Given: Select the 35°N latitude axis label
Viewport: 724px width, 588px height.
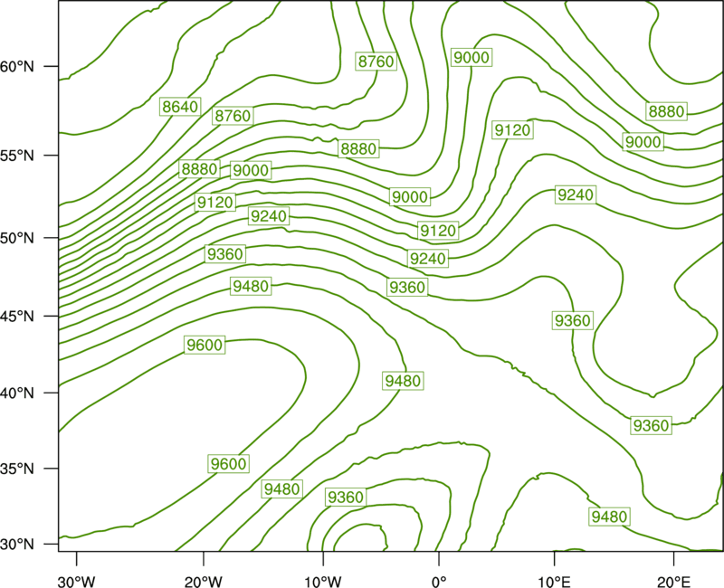Looking at the screenshot, I should coord(17,469).
